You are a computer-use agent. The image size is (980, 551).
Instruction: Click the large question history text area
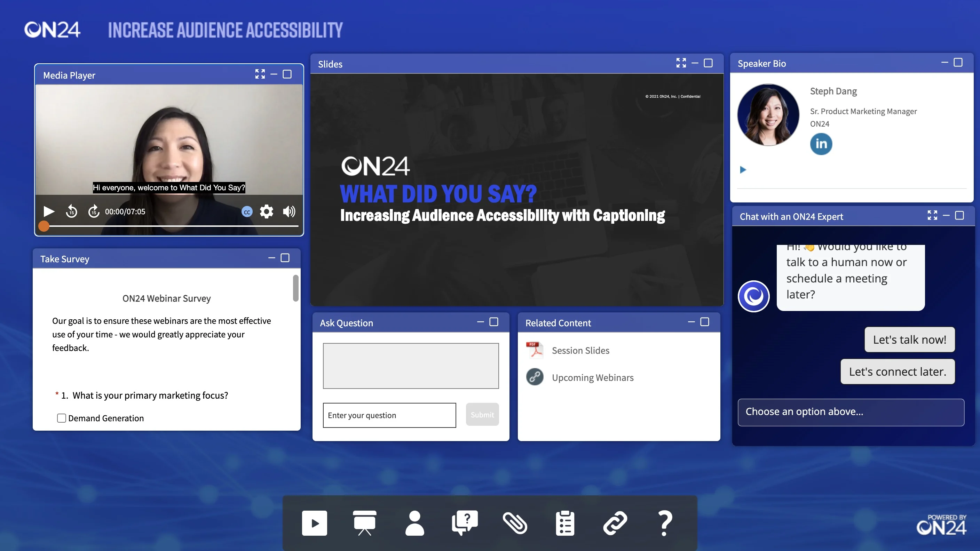click(x=411, y=366)
